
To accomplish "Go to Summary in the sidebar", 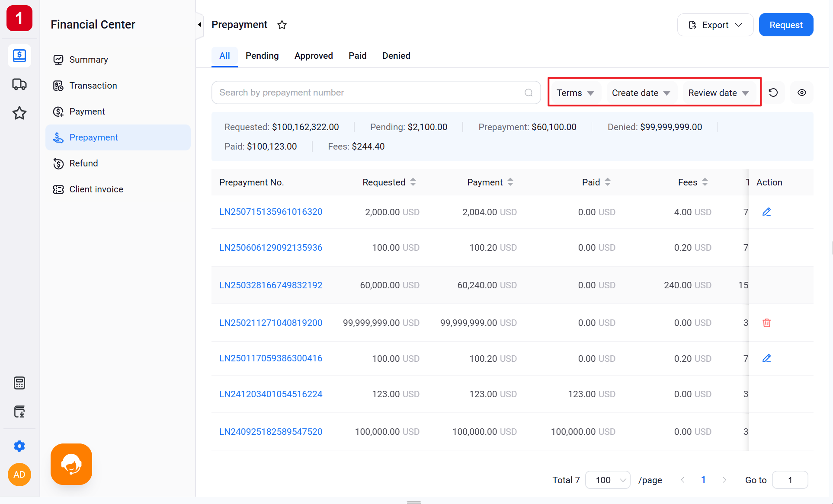I will click(x=118, y=60).
